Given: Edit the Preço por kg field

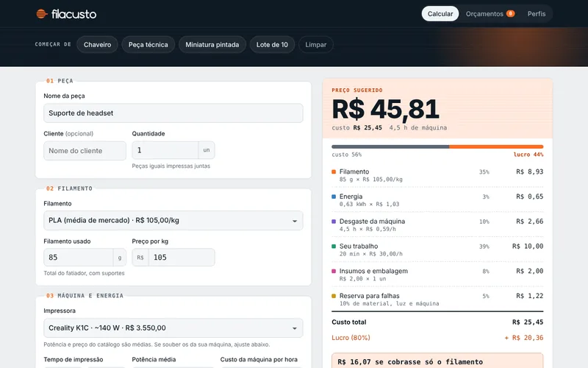Looking at the screenshot, I should click(182, 257).
